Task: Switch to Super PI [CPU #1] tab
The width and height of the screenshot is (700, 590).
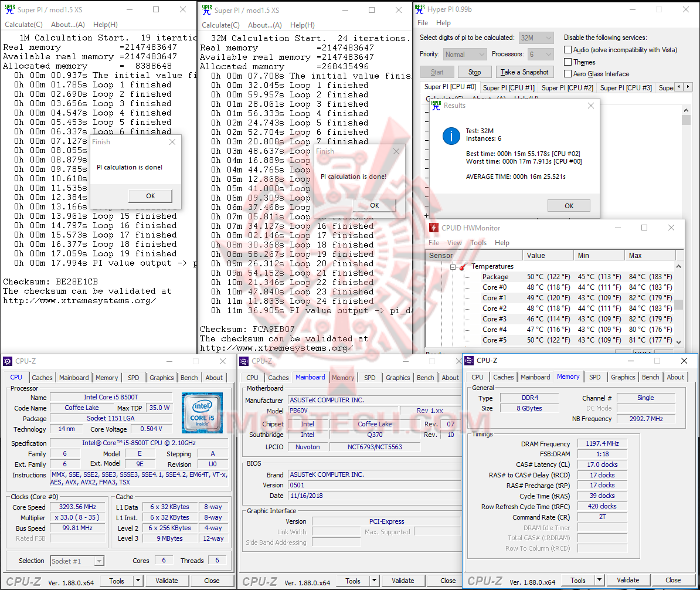Action: click(x=508, y=87)
